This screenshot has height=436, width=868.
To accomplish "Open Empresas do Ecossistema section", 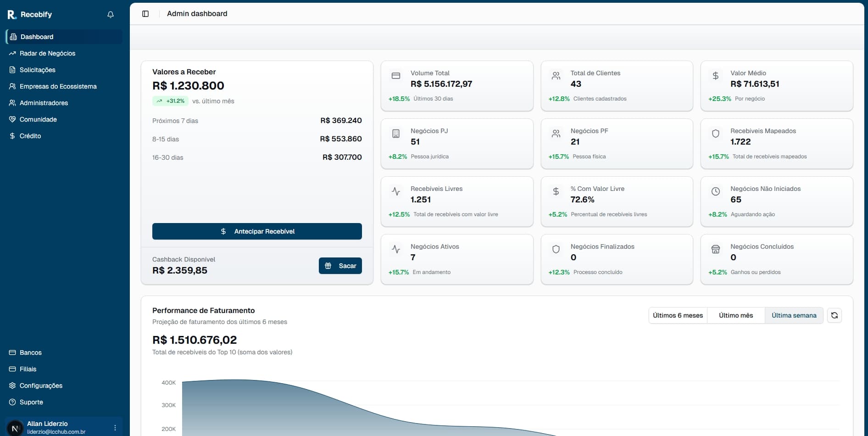I will 58,86.
